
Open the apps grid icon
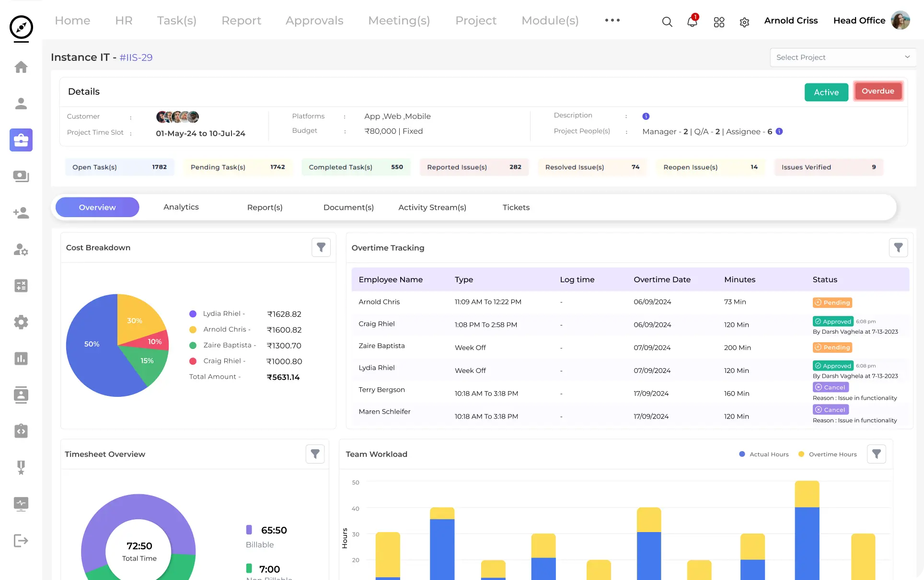click(719, 22)
